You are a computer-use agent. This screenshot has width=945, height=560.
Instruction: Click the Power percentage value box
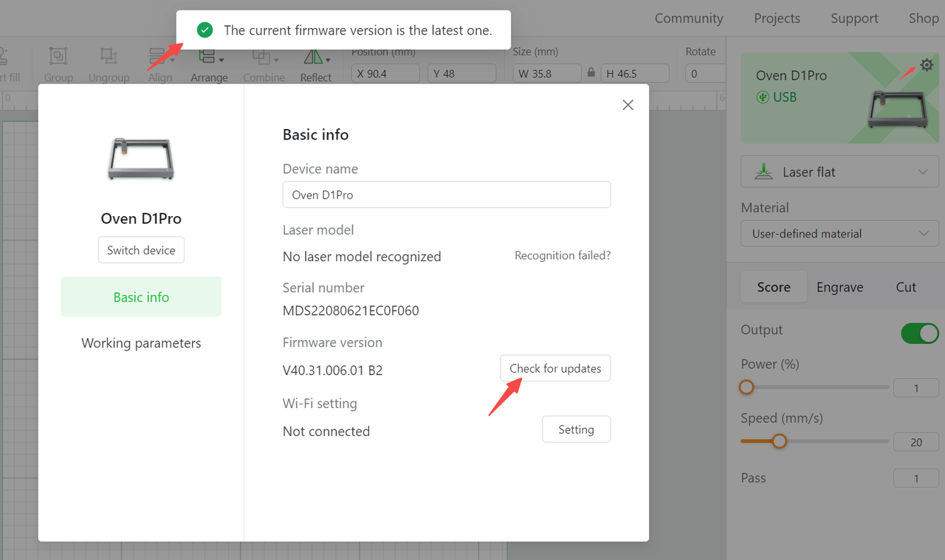916,388
